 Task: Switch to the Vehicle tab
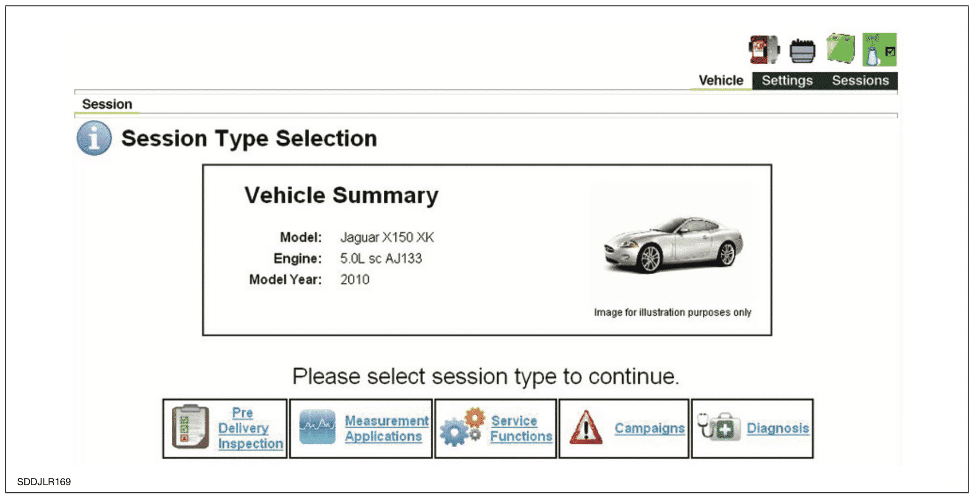coord(721,81)
